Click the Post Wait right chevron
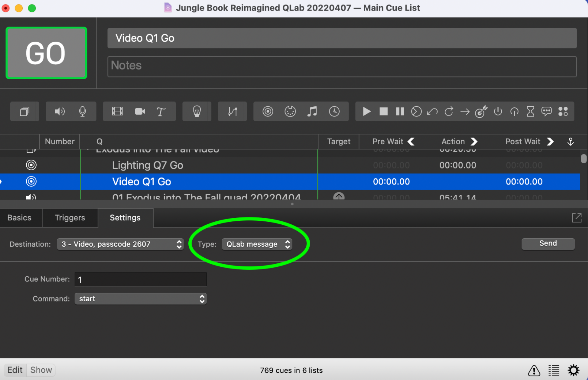This screenshot has height=380, width=588. (x=550, y=142)
